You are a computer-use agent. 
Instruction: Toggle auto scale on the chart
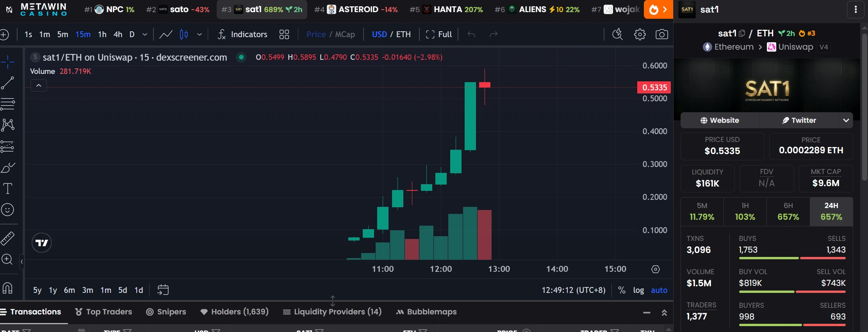(x=659, y=290)
